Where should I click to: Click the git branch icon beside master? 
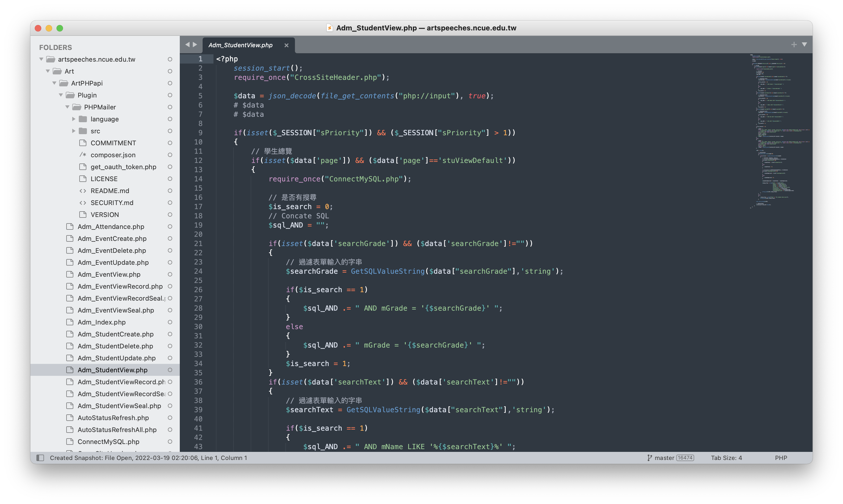[649, 458]
